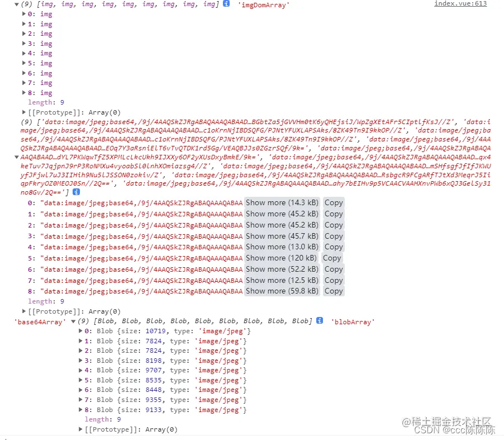Expand Blob 8 with size 9133
The image size is (504, 440).
[80, 410]
